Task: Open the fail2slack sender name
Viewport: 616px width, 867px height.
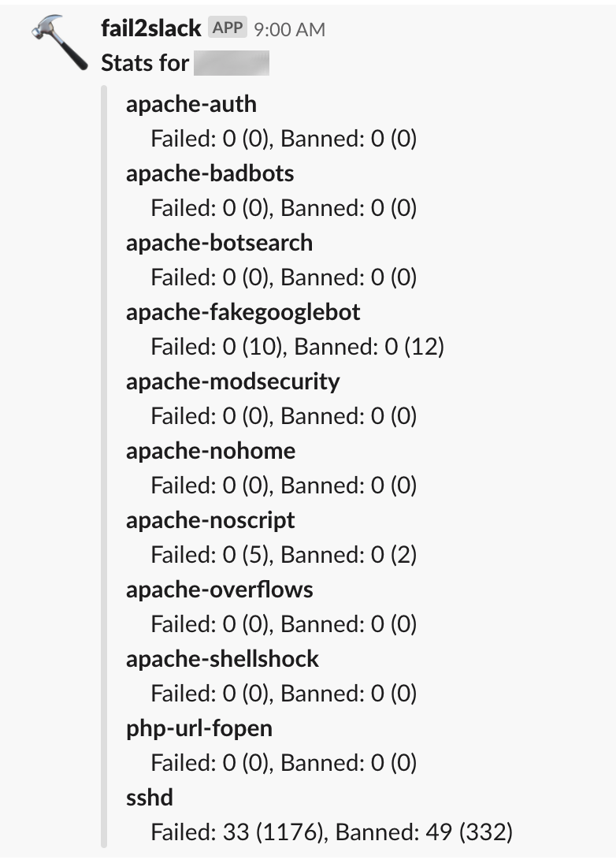Action: 150,28
